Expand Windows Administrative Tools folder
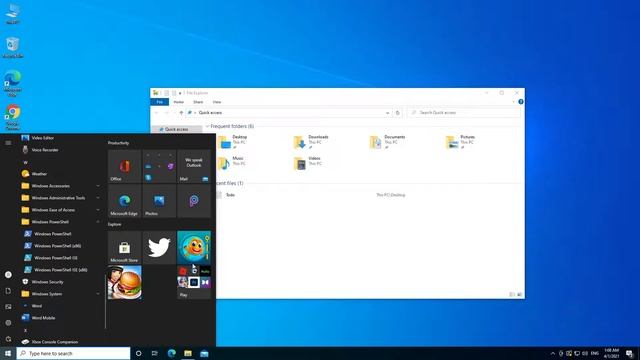 tap(61, 198)
